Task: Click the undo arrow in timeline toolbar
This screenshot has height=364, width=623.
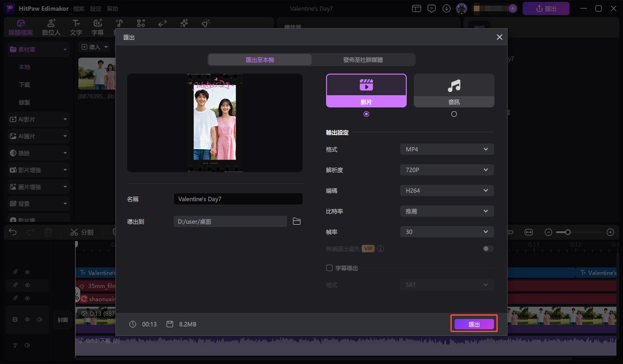Action: pos(13,232)
